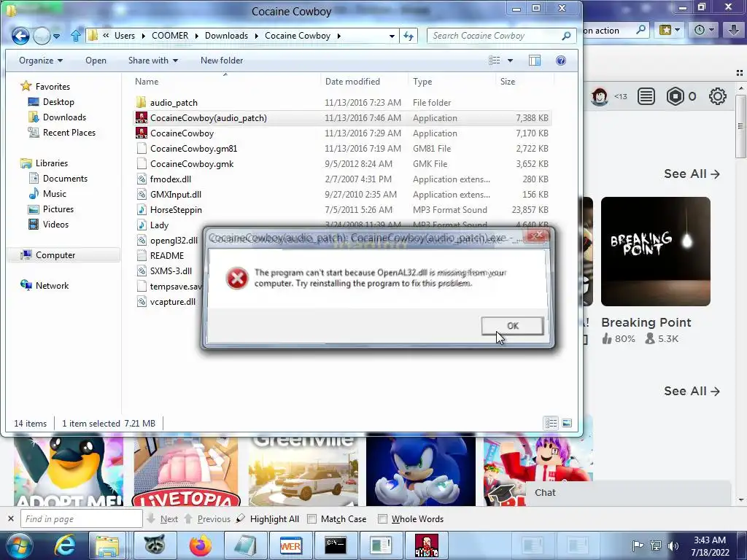Create a New folder from toolbar
This screenshot has height=560, width=747.
pyautogui.click(x=222, y=61)
